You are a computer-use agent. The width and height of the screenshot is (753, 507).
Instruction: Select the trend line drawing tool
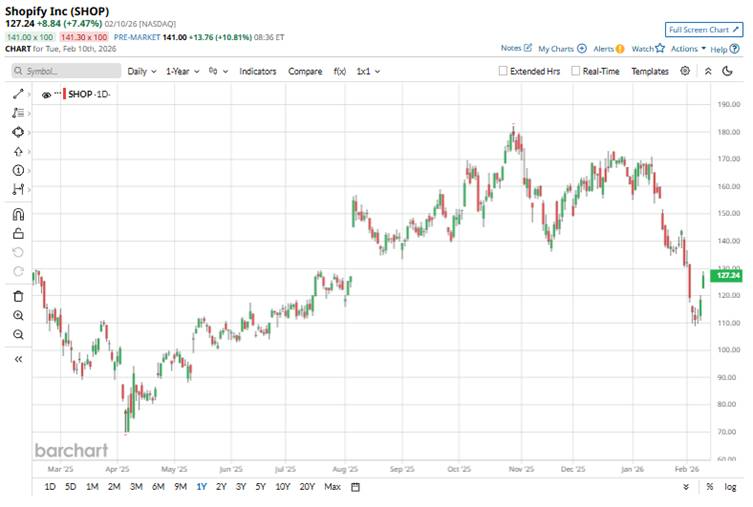[x=18, y=94]
